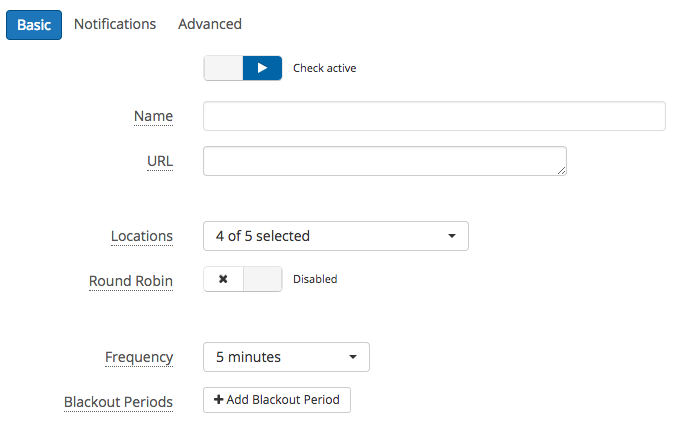Image resolution: width=678 pixels, height=425 pixels.
Task: Toggle the Check active switch
Action: click(x=243, y=68)
